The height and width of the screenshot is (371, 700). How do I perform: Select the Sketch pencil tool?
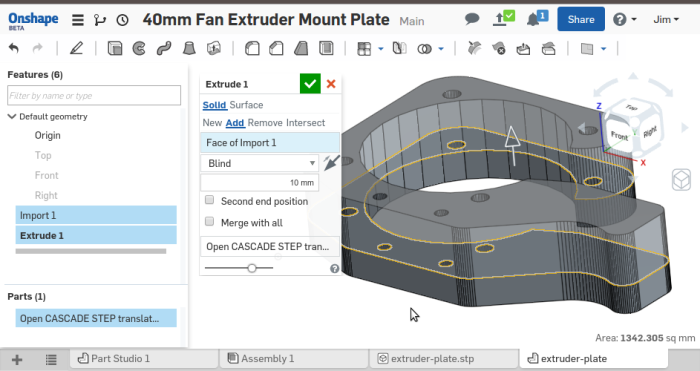(76, 48)
